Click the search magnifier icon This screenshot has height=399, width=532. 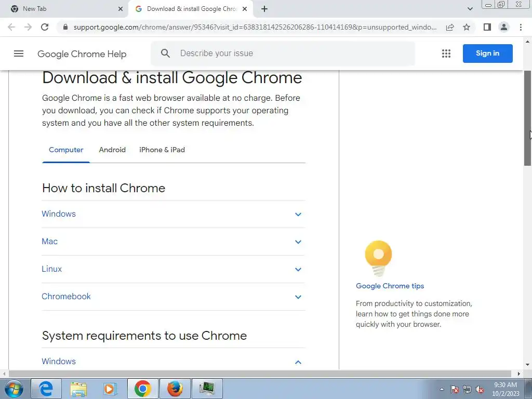pos(165,54)
